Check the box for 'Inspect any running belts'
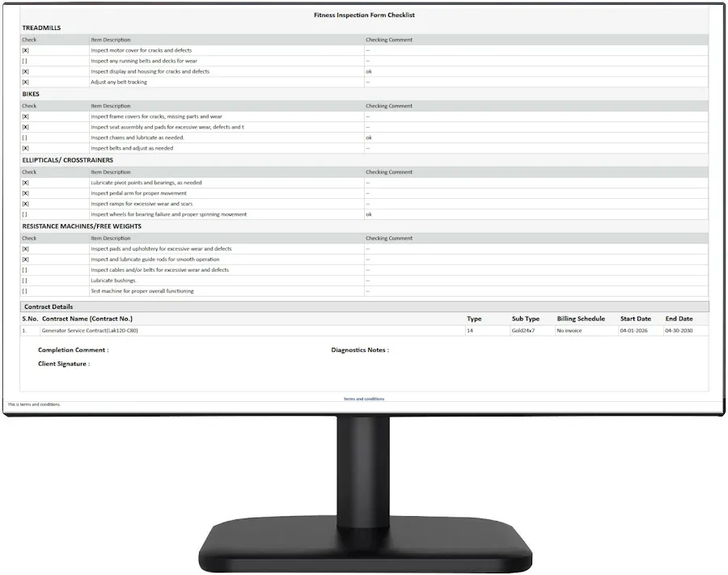Viewport: 728px width, 575px height. (25, 61)
